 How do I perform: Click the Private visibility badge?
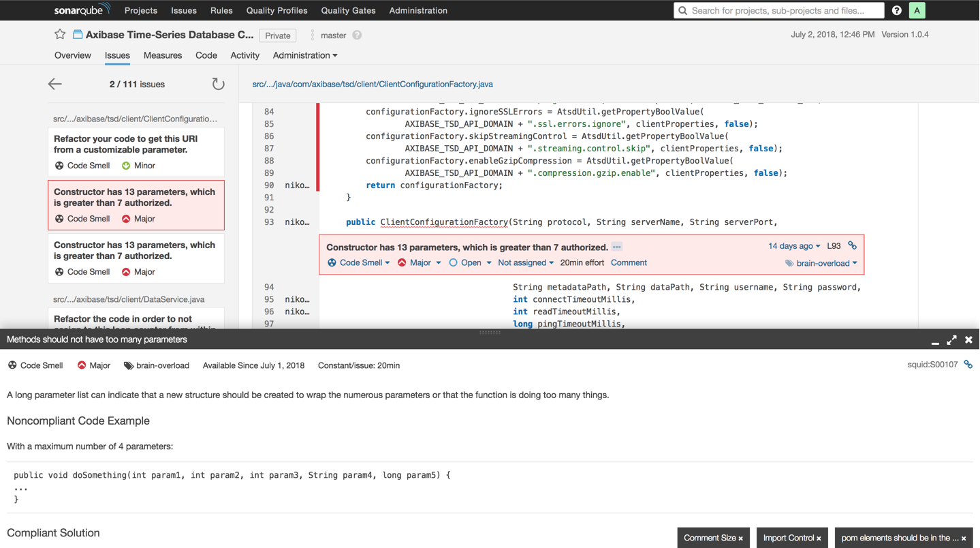(278, 35)
